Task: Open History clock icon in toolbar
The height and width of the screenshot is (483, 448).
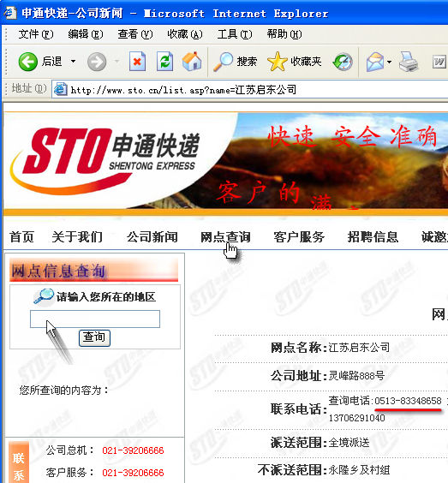Action: 343,62
